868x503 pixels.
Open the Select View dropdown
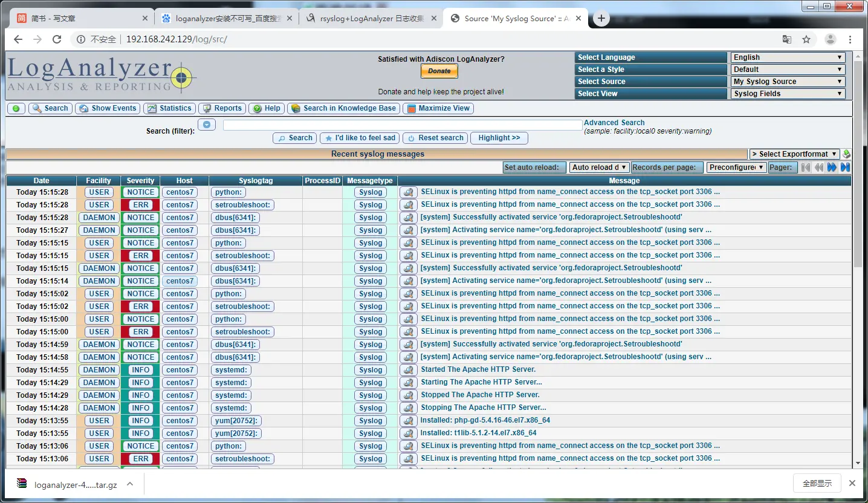click(x=788, y=94)
